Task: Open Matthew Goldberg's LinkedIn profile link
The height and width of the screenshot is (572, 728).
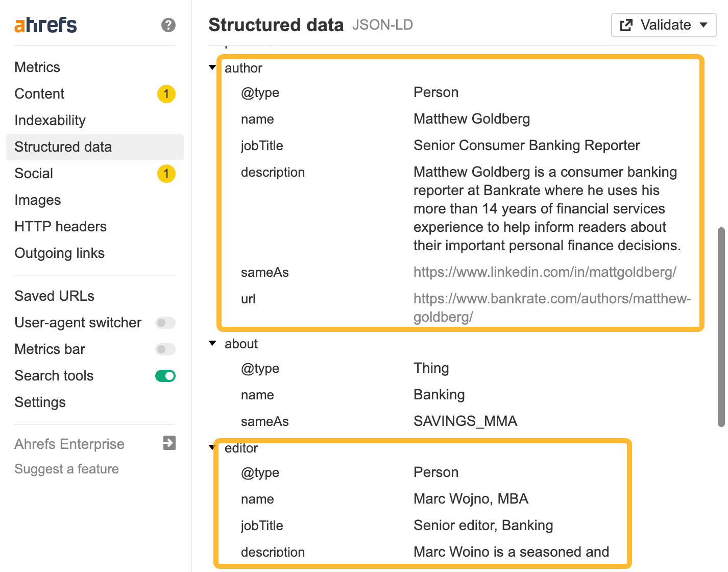Action: coord(544,272)
